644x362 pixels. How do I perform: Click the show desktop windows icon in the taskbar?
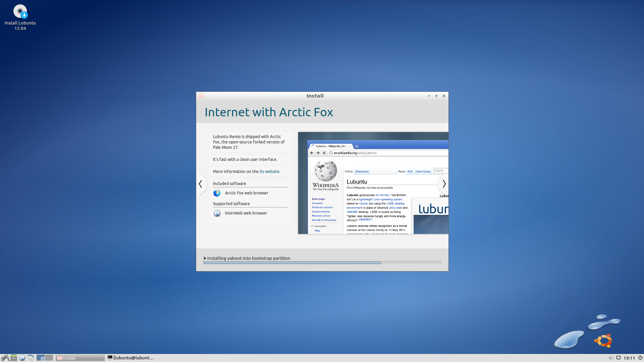coord(31,358)
